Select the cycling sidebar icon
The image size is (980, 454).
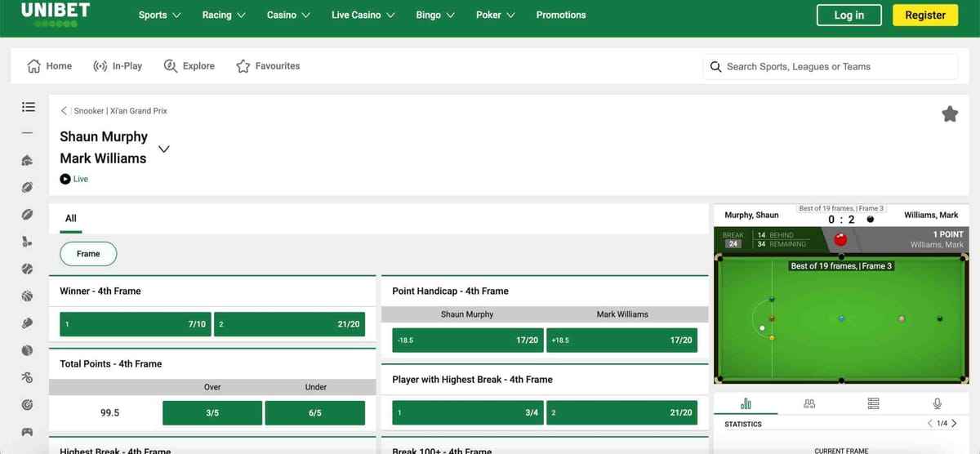tap(28, 377)
